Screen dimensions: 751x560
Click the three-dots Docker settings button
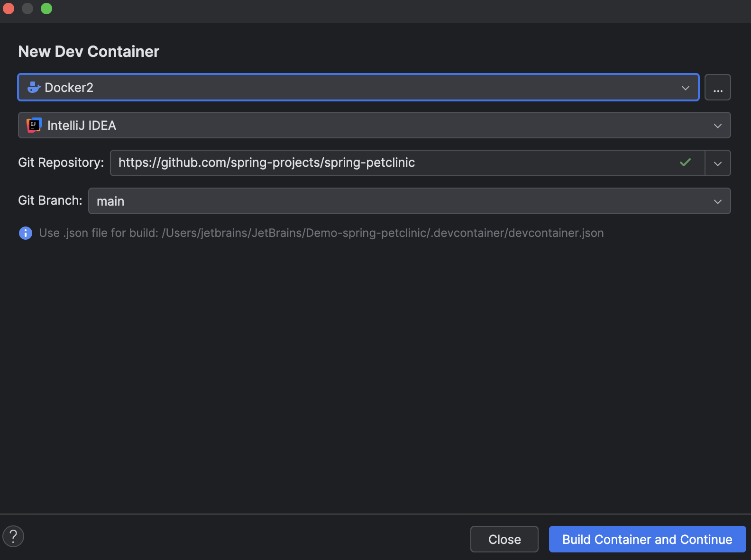point(717,88)
